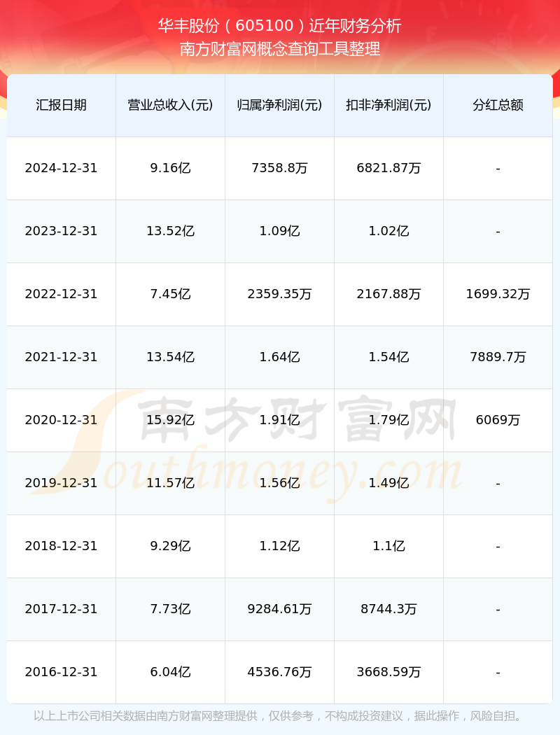
Task: Select the 1.12亿 net profit cell
Action: [x=280, y=546]
